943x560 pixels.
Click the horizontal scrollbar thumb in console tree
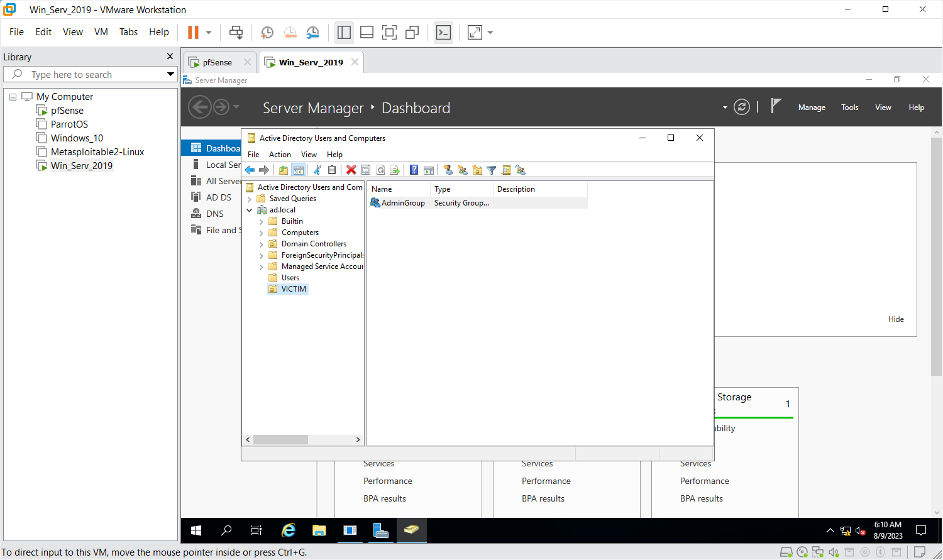click(280, 440)
